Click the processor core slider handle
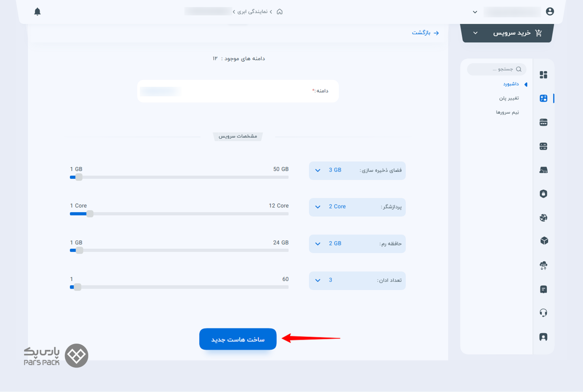Image resolution: width=583 pixels, height=392 pixels. [90, 214]
